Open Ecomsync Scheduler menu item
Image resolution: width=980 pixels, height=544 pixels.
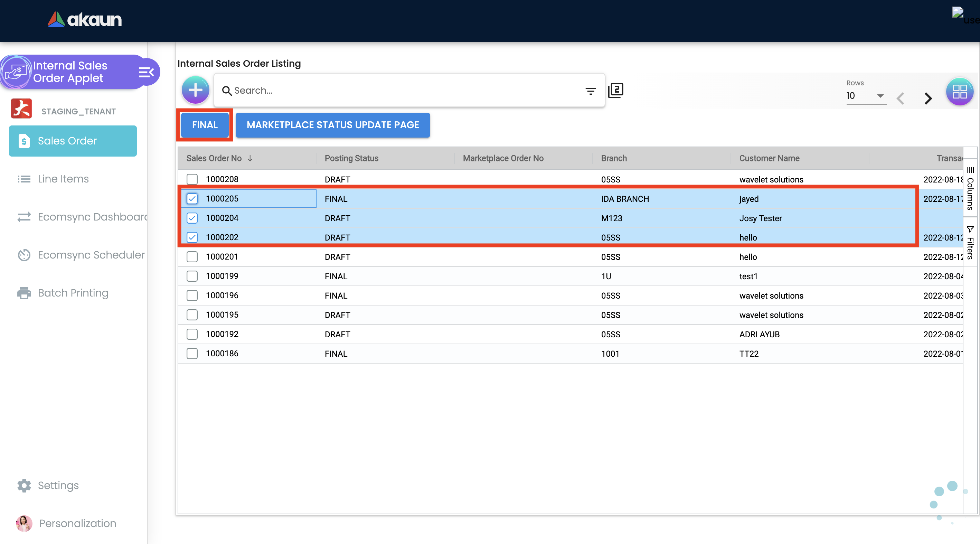pos(91,254)
